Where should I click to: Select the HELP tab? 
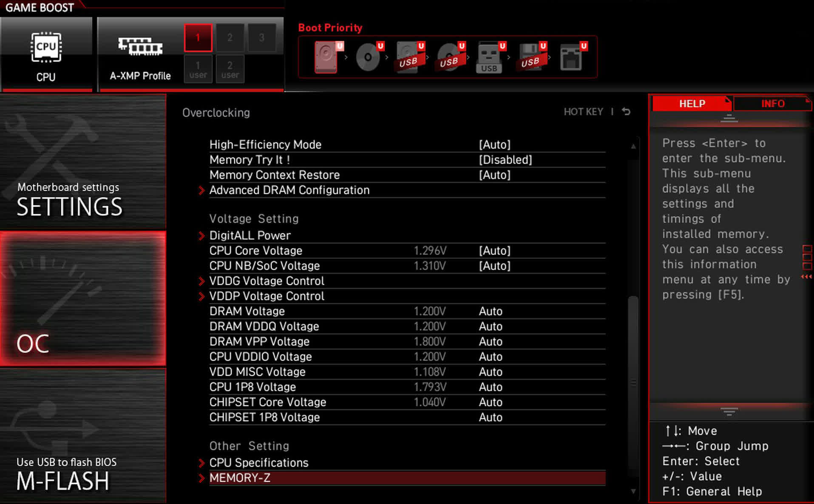coord(691,104)
